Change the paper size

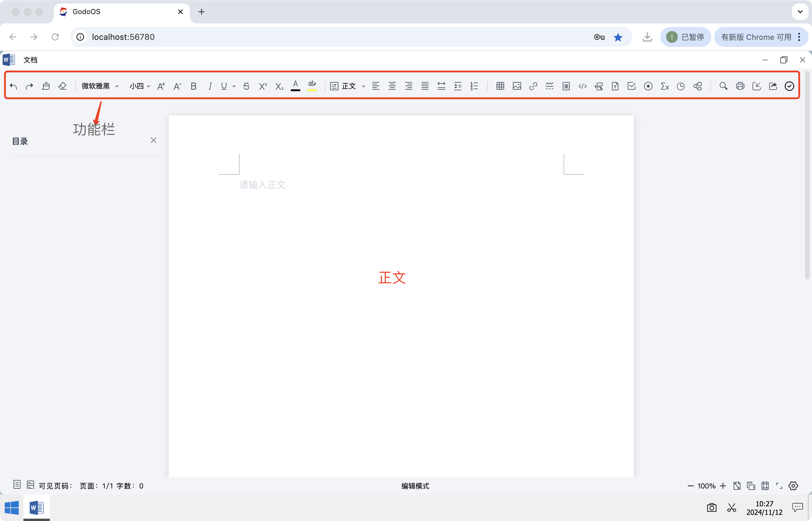coord(737,486)
